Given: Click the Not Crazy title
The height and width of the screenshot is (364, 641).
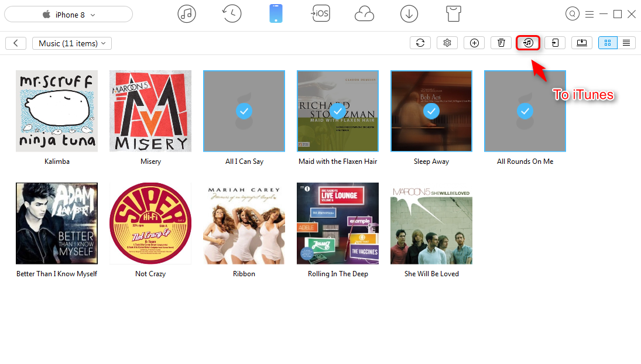Looking at the screenshot, I should [150, 274].
